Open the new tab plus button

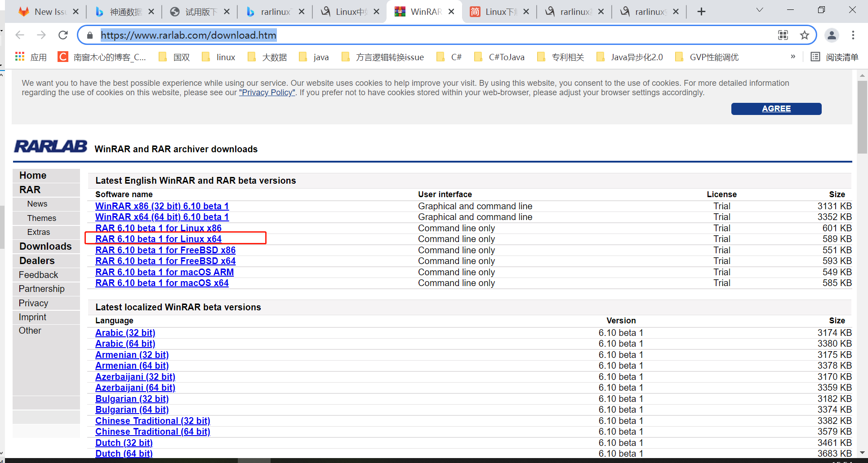point(701,12)
